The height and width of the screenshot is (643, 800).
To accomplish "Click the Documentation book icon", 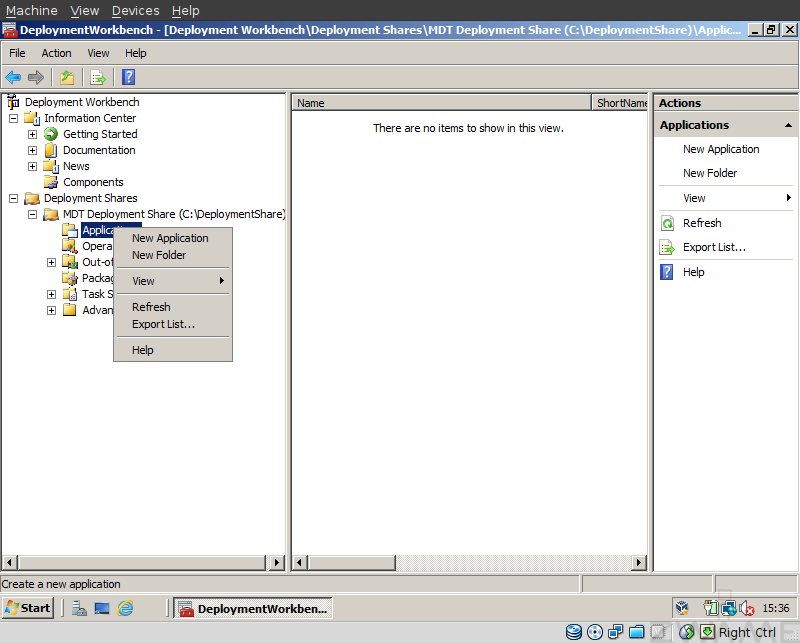I will click(x=51, y=150).
